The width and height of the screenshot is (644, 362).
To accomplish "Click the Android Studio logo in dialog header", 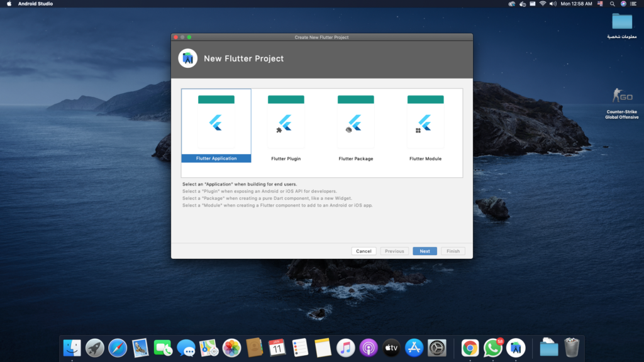I will pos(187,58).
